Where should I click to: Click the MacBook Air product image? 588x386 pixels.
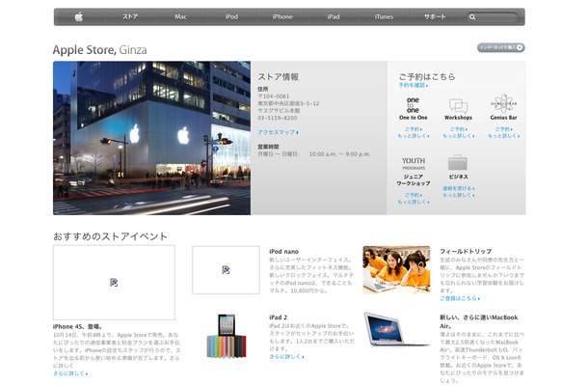395,329
